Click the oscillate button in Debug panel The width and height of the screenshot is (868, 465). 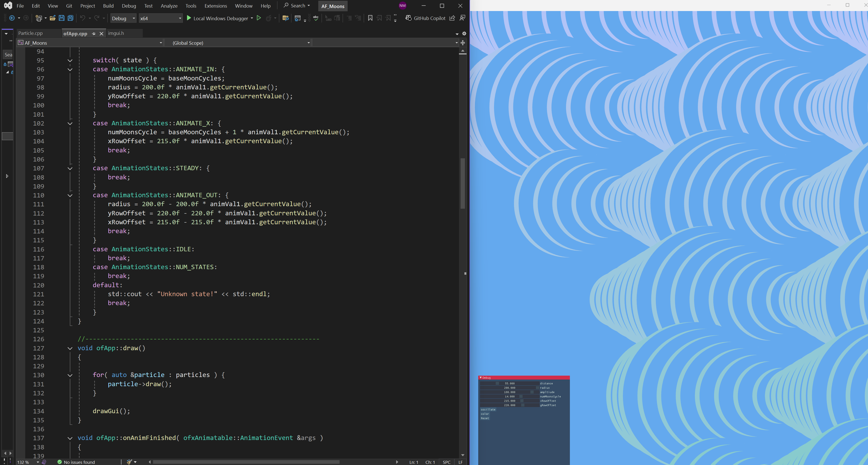pyautogui.click(x=488, y=409)
